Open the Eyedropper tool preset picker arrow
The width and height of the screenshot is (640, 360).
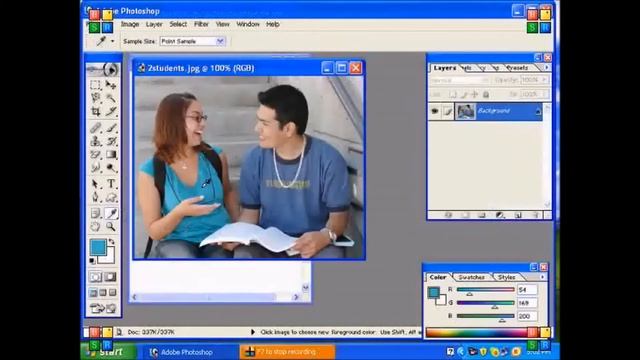point(113,41)
